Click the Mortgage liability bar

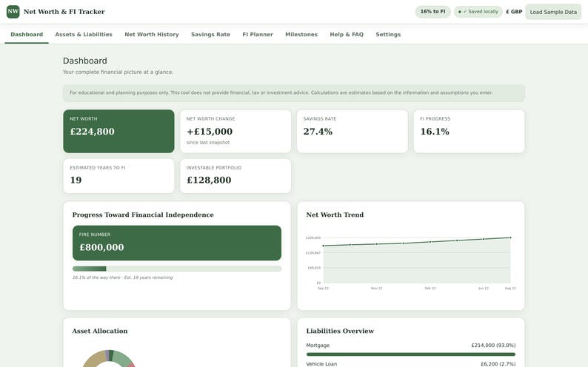[410, 354]
